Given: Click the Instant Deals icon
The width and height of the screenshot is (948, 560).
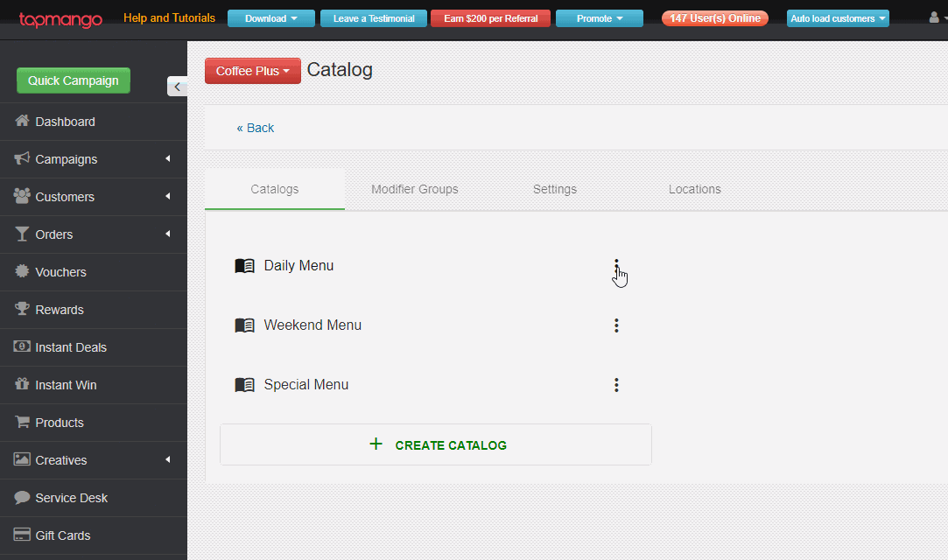Looking at the screenshot, I should click(x=20, y=346).
